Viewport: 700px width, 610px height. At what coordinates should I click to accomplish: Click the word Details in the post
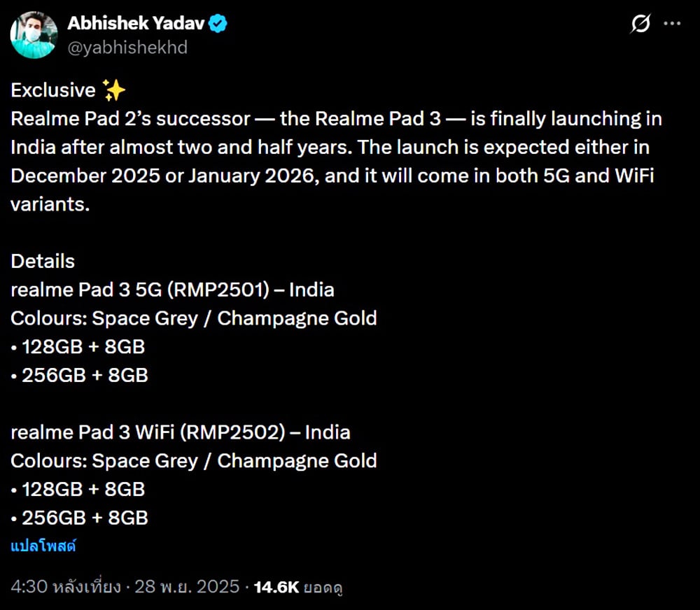click(x=43, y=261)
